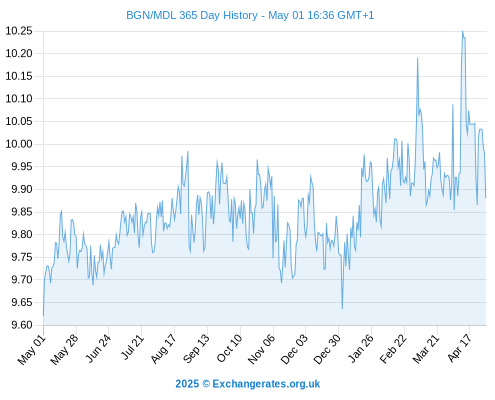The height and width of the screenshot is (400, 495).
Task: Select the May 28 x-axis date label
Action: (65, 349)
